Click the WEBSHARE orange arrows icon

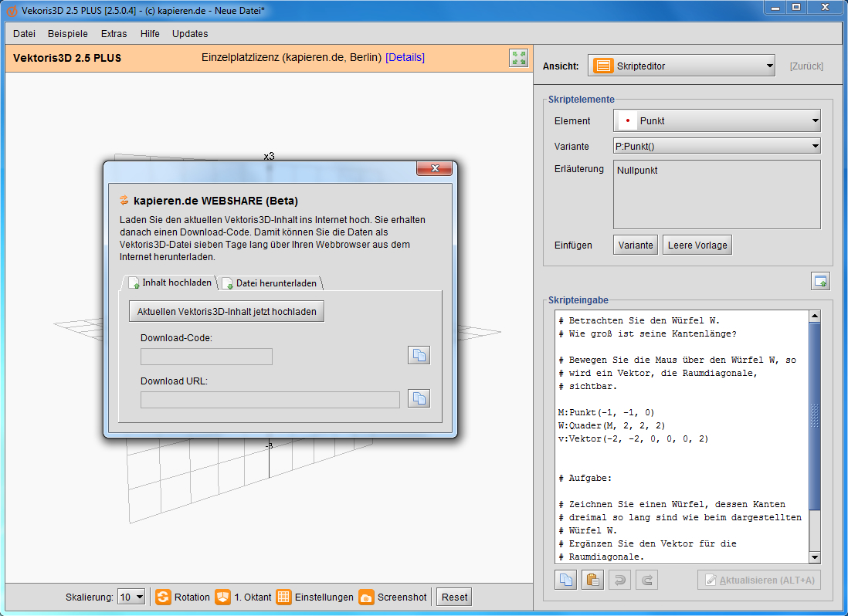point(124,201)
